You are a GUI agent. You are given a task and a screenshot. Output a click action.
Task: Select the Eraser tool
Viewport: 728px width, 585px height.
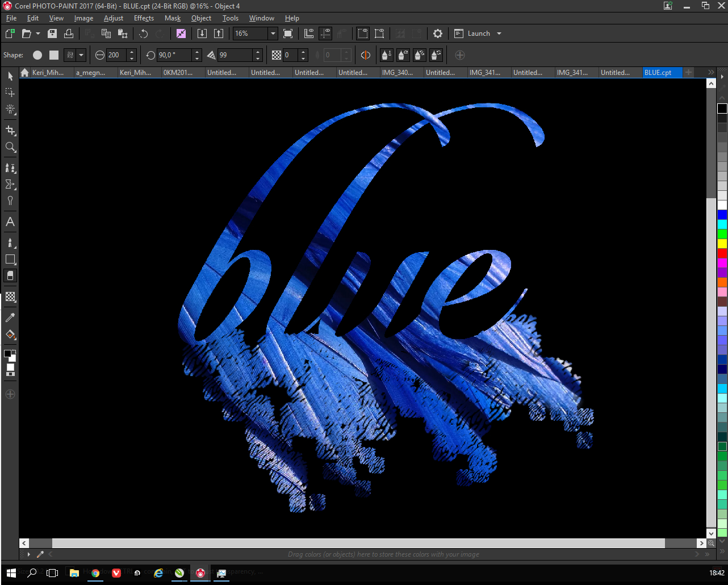point(10,276)
